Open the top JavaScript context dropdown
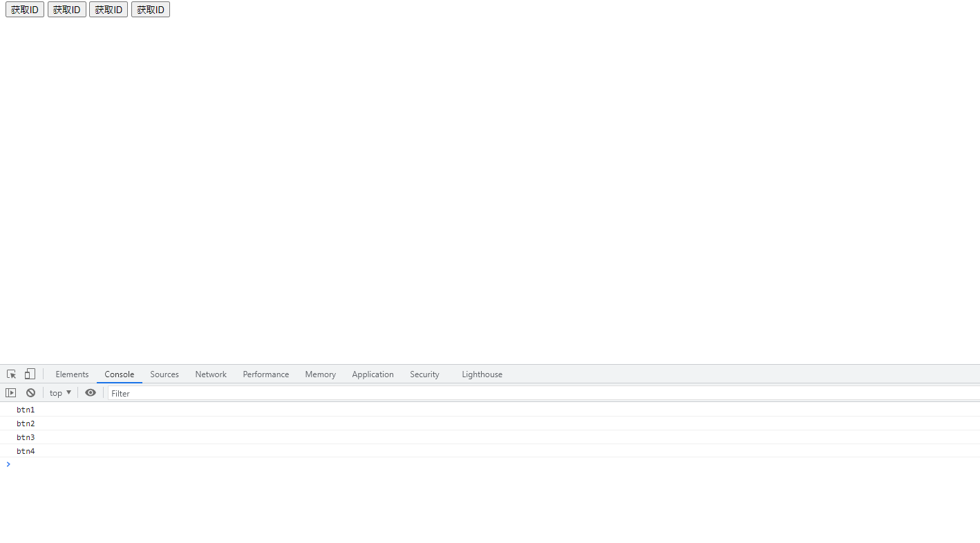 click(x=60, y=392)
